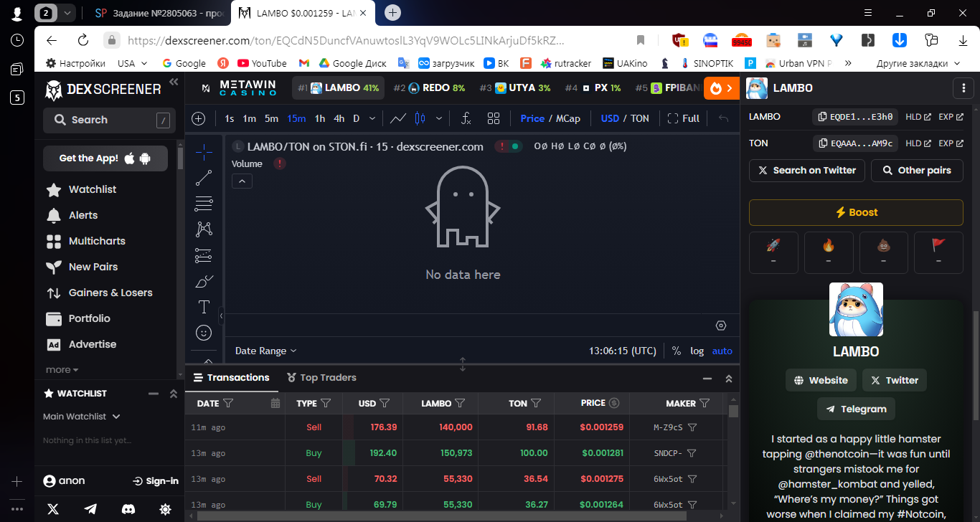Click the orange fire trending button
Viewport: 980px width, 522px height.
coord(722,88)
